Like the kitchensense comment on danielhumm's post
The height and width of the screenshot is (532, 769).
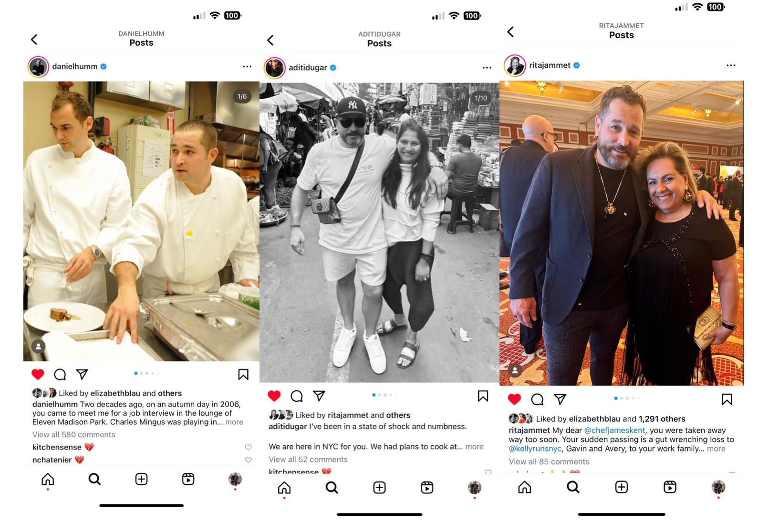coord(248,447)
